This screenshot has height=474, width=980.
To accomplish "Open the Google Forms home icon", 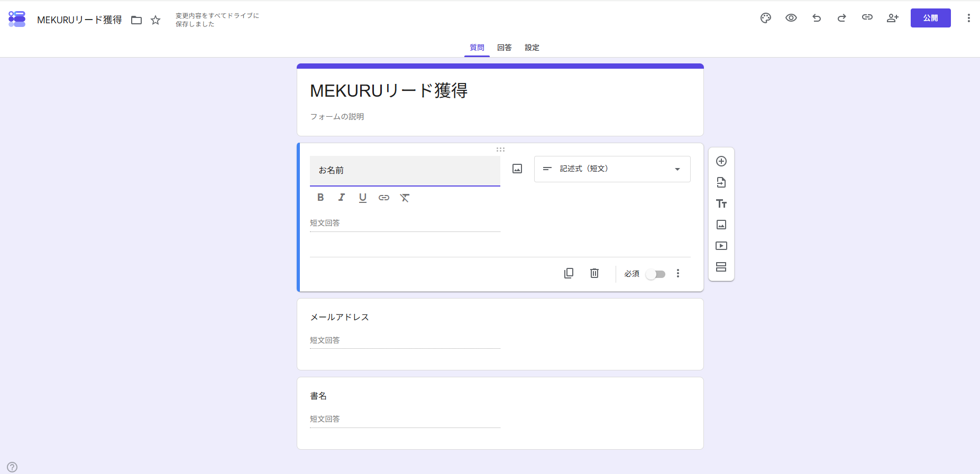I will (x=17, y=19).
